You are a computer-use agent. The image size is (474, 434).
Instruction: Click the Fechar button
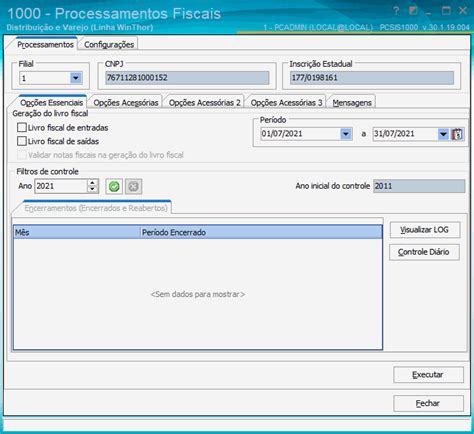coord(428,403)
